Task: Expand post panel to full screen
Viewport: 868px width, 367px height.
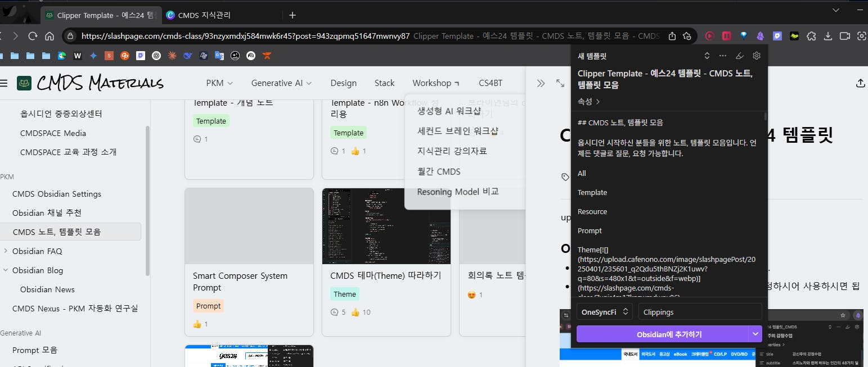Action: [560, 83]
